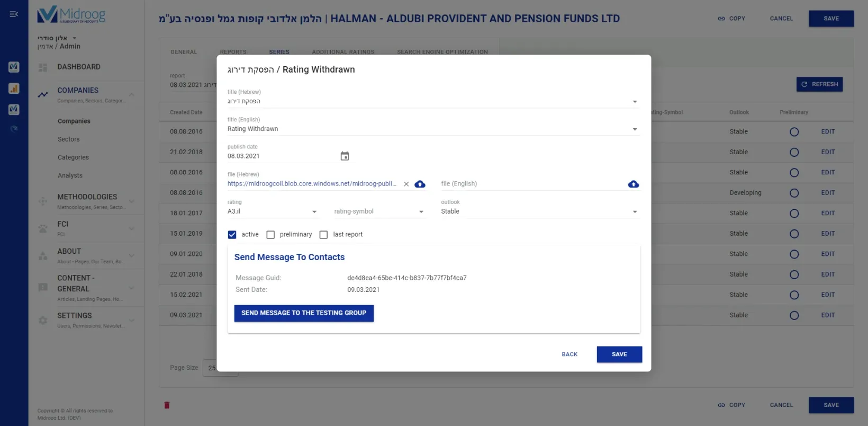Click the bottom Copy button
Screen dimensions: 868x426
point(731,405)
